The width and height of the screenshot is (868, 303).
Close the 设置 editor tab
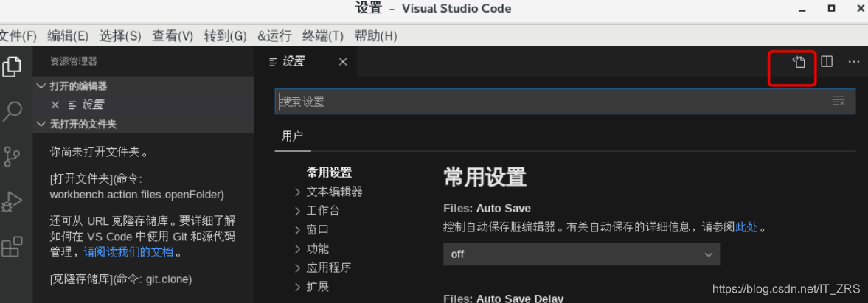pos(343,62)
